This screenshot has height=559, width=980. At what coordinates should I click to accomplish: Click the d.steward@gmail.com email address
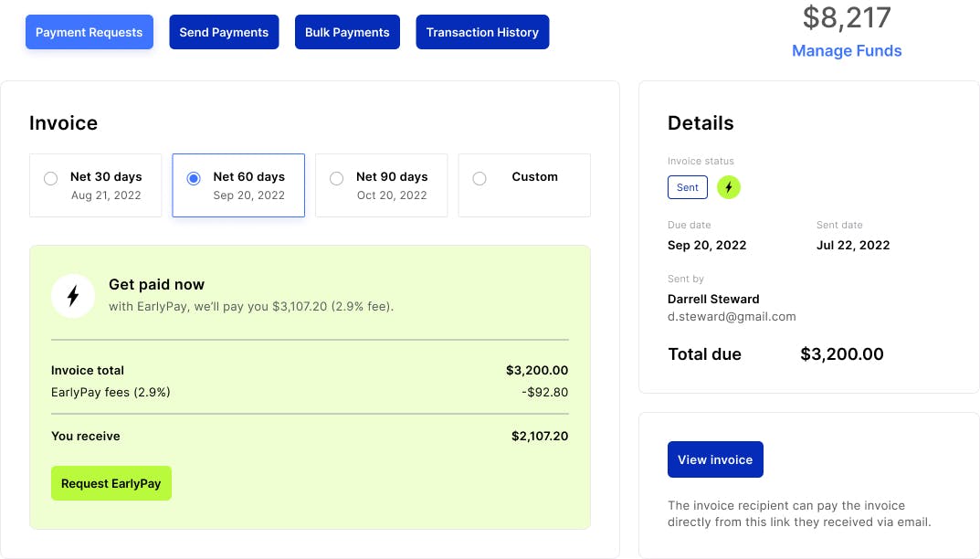coord(732,317)
